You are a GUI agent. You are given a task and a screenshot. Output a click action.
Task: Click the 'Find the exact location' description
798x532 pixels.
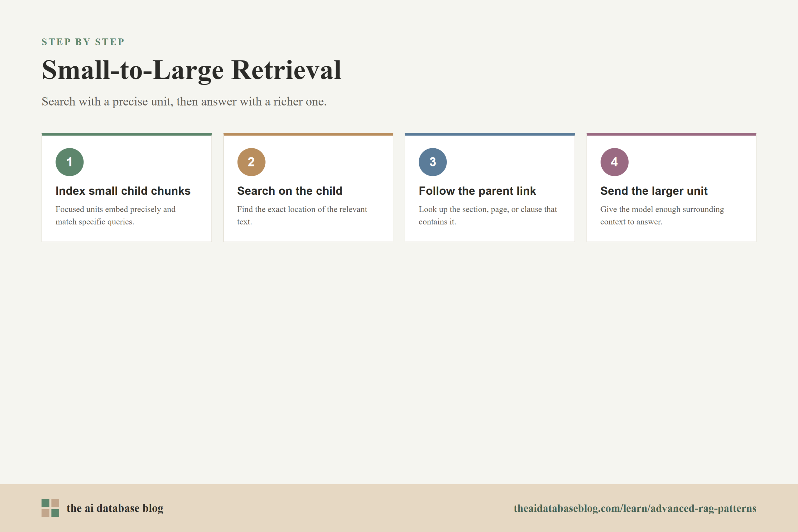(x=302, y=215)
